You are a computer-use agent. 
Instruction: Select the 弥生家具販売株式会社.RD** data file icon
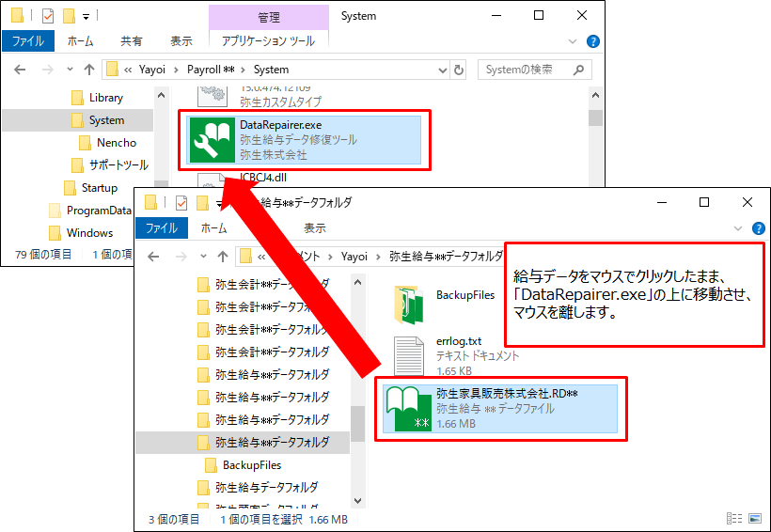[x=409, y=409]
